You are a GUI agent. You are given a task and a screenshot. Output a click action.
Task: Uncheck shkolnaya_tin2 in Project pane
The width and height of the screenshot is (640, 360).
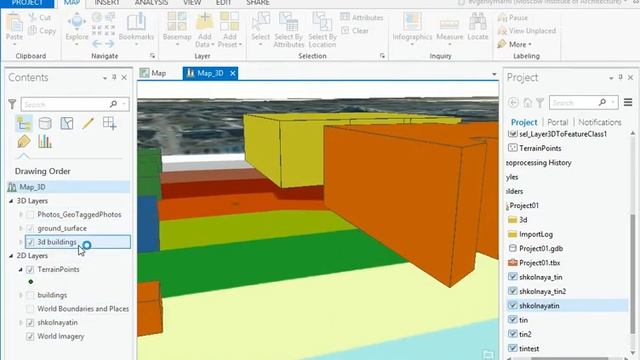point(513,291)
